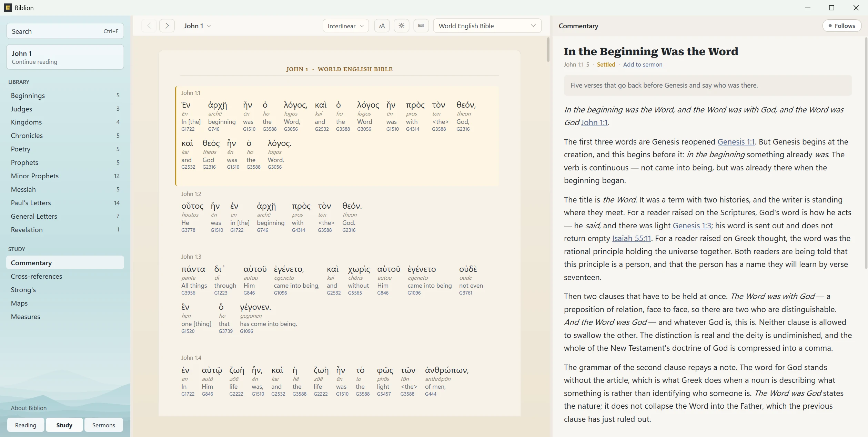Go to next chapter arrow
Image resolution: width=868 pixels, height=437 pixels.
pos(167,26)
